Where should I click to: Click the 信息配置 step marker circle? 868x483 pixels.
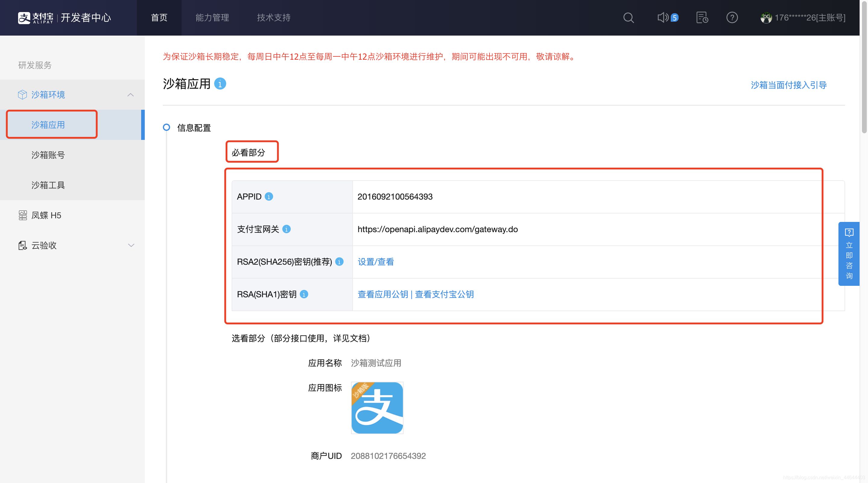point(166,127)
